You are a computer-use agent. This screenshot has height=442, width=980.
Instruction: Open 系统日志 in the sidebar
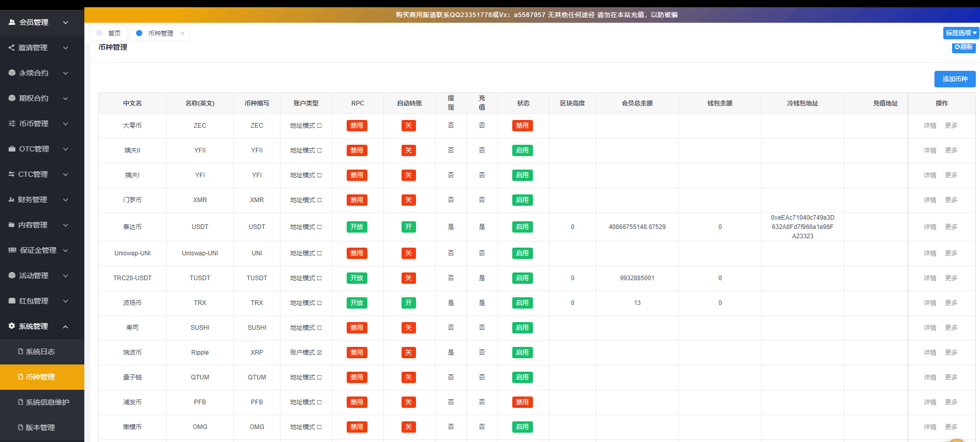[x=40, y=352]
